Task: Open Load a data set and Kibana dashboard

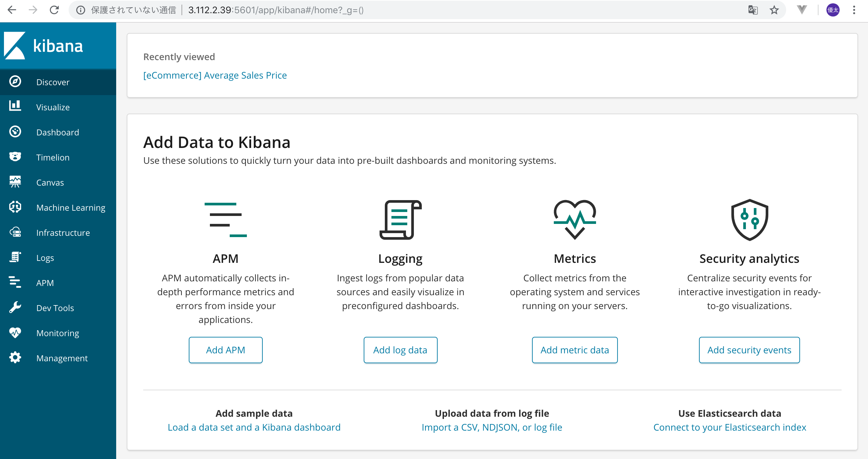Action: click(254, 427)
